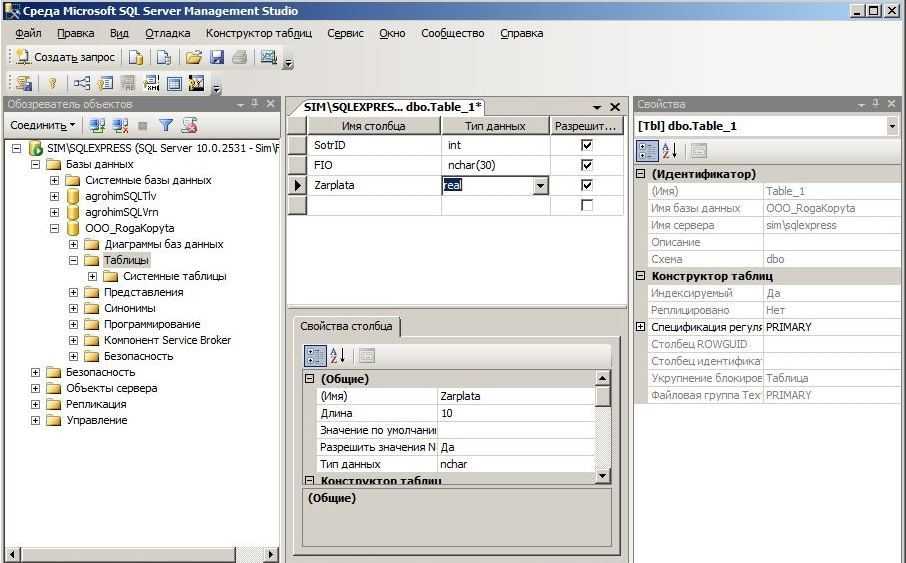Click the gray stop square in Object Explorer
The width and height of the screenshot is (906, 563).
tap(143, 125)
